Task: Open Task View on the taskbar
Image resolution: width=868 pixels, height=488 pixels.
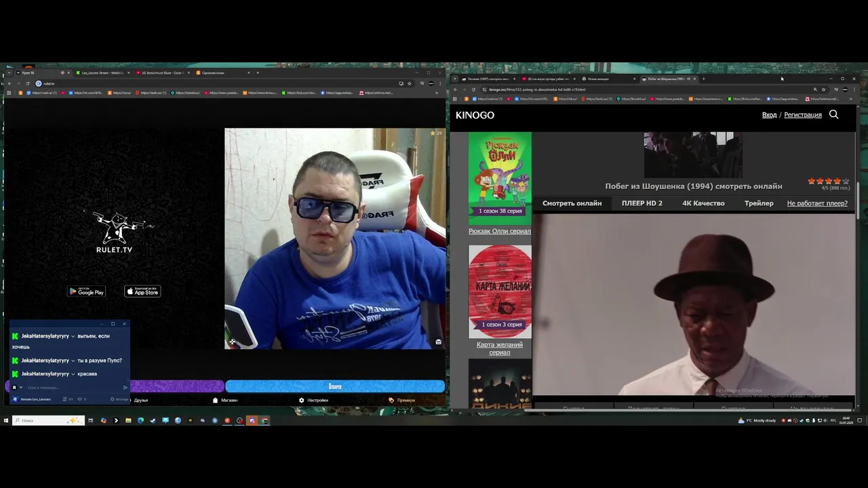Action: pos(90,420)
